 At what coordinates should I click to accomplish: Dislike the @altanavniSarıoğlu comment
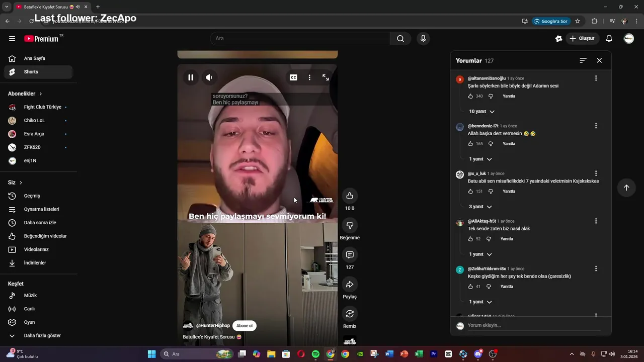[x=491, y=96]
